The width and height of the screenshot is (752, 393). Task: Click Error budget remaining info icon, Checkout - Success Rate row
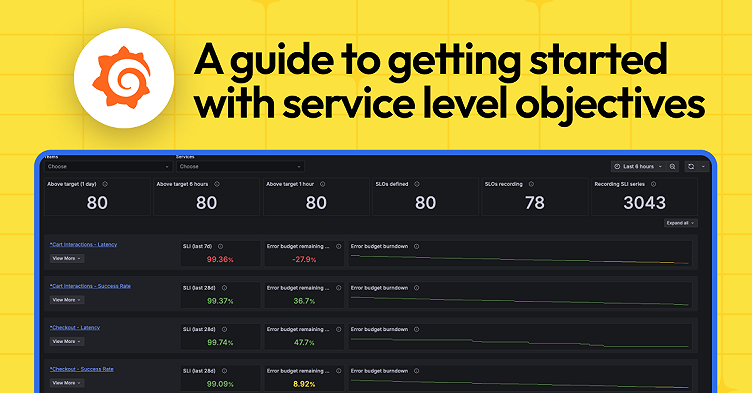pyautogui.click(x=339, y=371)
